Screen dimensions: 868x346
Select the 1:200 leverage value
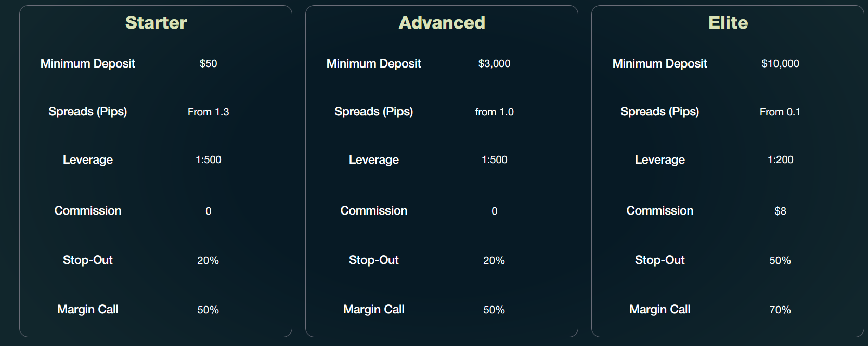780,159
